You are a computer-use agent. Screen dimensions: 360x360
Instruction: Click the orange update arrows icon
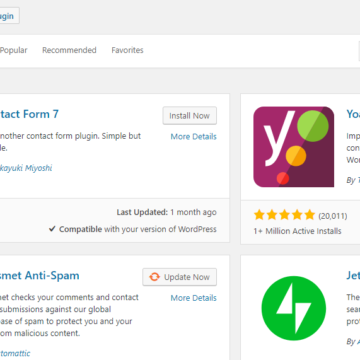pyautogui.click(x=154, y=277)
